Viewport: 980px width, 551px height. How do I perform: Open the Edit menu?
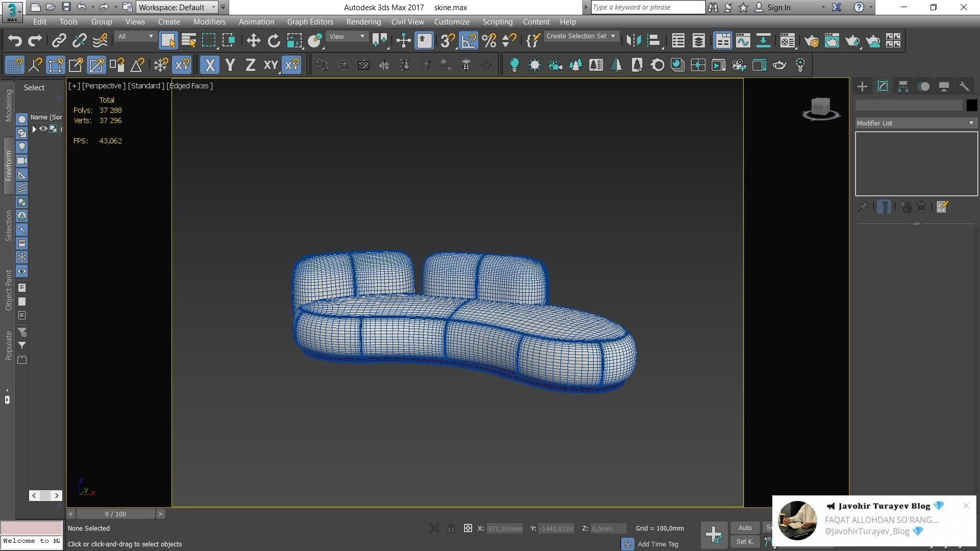[39, 22]
